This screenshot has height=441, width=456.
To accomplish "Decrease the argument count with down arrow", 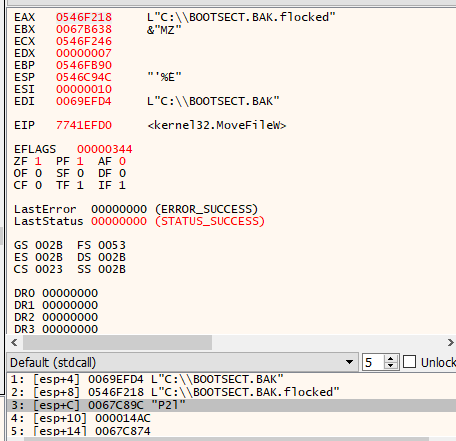I will pyautogui.click(x=391, y=366).
